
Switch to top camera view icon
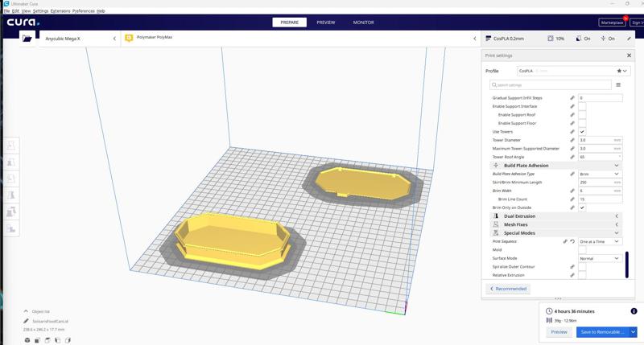(x=47, y=340)
